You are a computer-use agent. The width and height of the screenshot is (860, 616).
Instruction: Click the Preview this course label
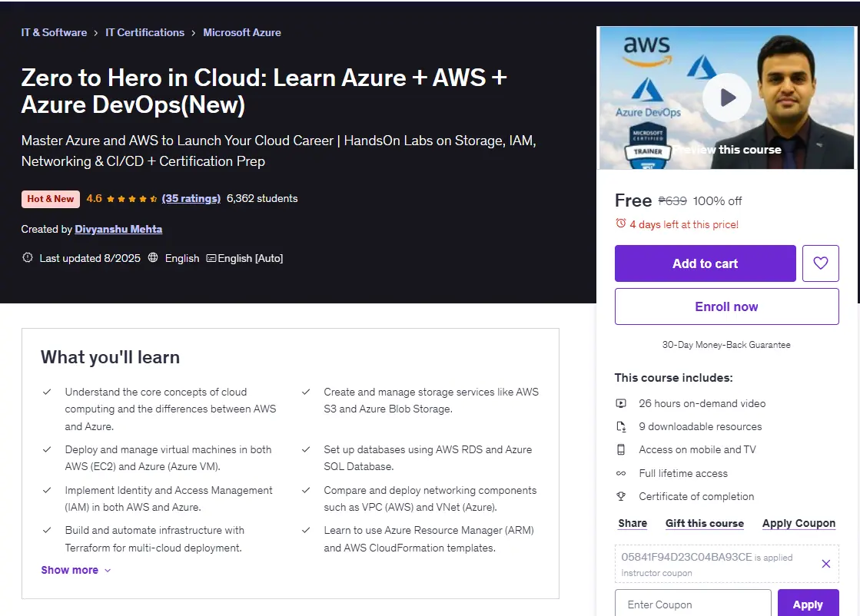727,150
